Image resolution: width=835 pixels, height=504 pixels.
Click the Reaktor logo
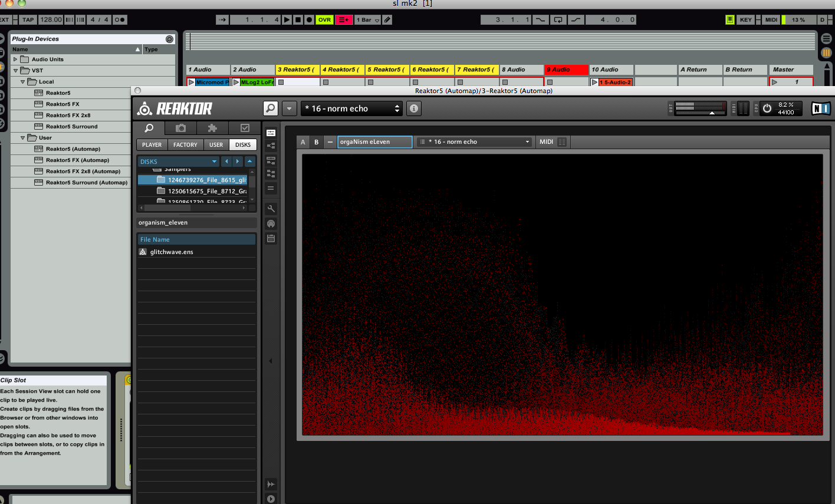tap(175, 108)
